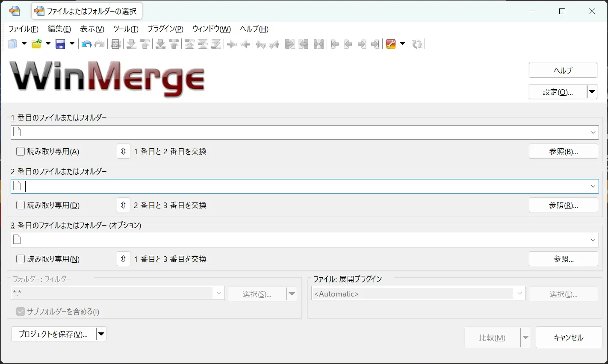Open the ツール(T) menu
The height and width of the screenshot is (364, 608).
tap(126, 29)
